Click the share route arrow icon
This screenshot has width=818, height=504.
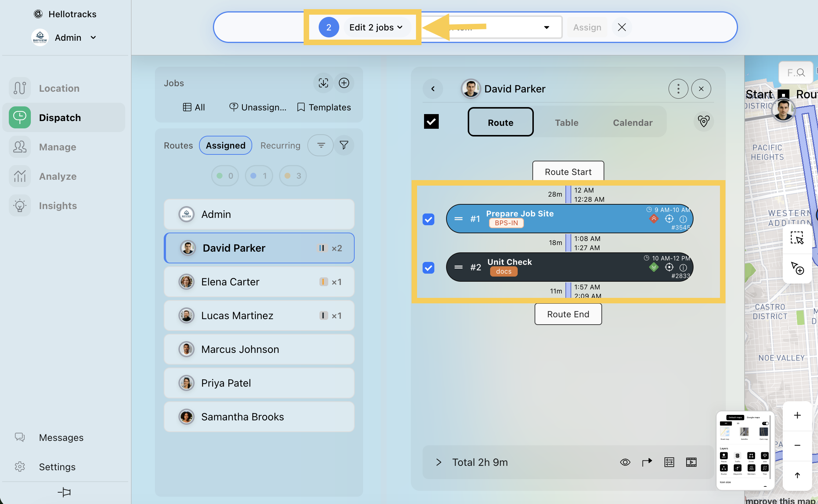tap(647, 462)
